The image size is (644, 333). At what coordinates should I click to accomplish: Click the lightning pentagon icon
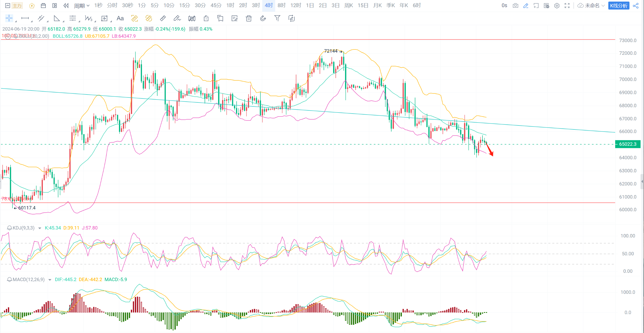tap(32, 6)
